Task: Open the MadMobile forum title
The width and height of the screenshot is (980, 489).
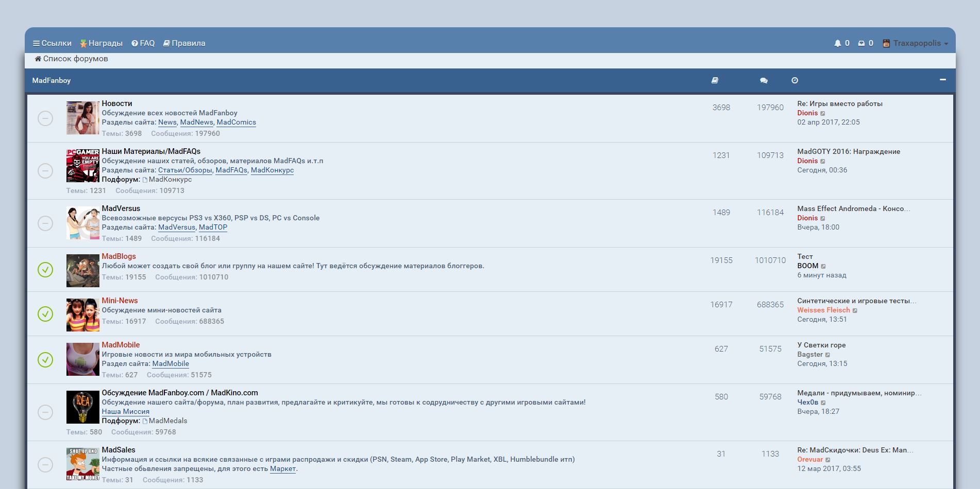Action: [121, 345]
